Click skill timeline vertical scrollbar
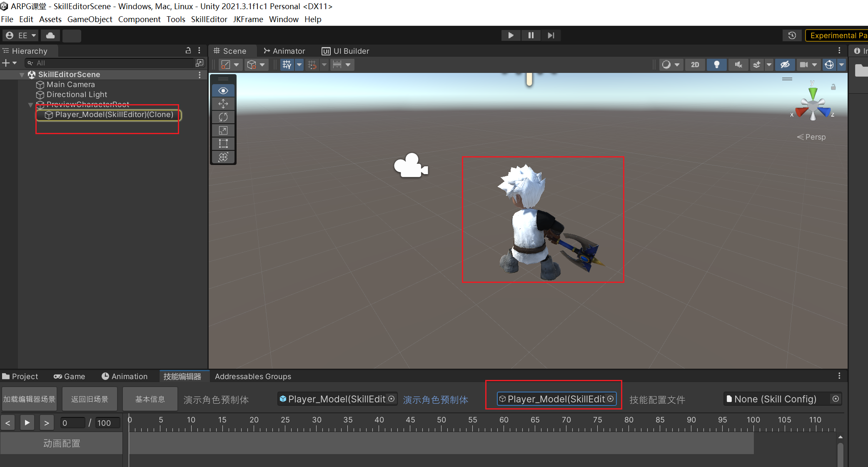The width and height of the screenshot is (868, 467). coord(840,454)
